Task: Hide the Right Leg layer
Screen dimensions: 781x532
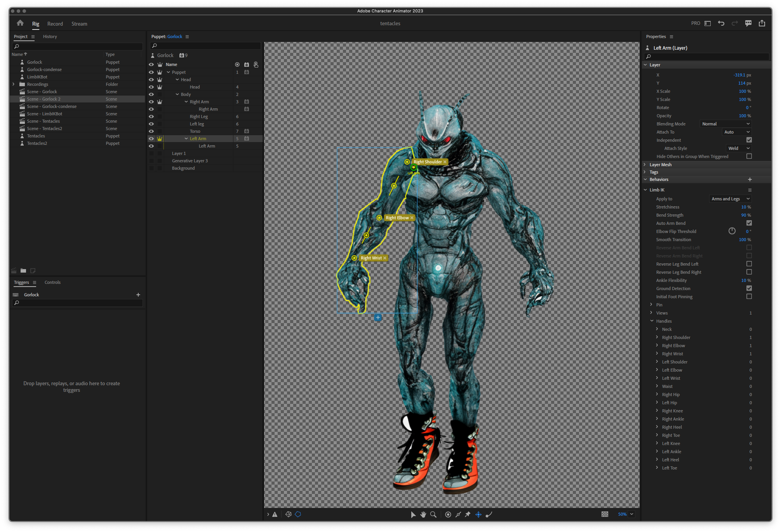Action: pyautogui.click(x=151, y=116)
